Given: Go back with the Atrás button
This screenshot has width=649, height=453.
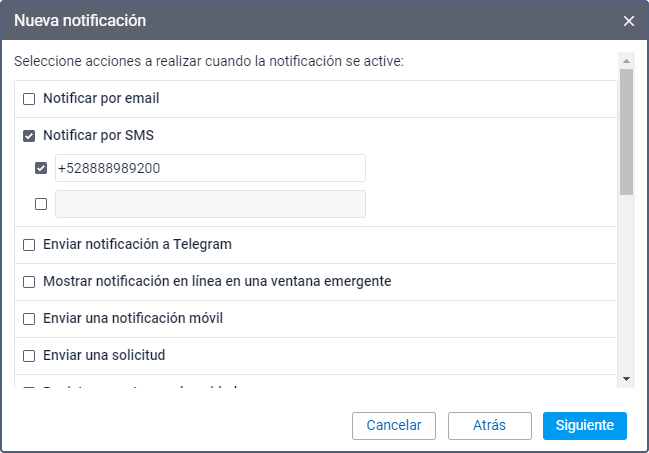Looking at the screenshot, I should [x=489, y=425].
